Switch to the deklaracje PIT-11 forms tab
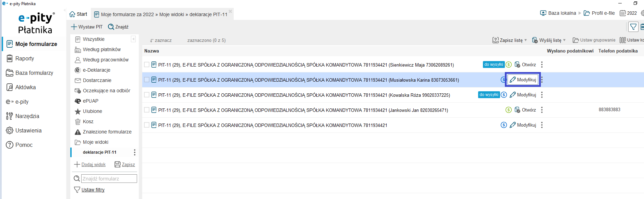644x199 pixels. point(160,14)
